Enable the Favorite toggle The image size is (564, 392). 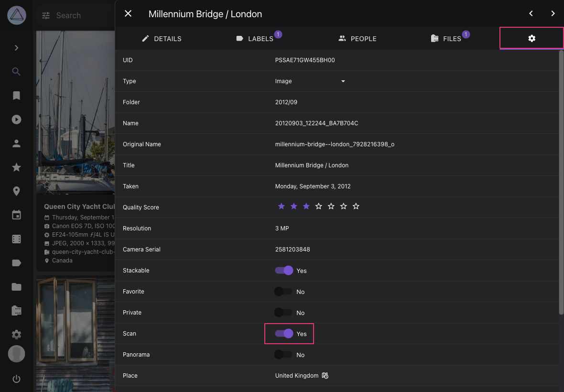pos(282,291)
